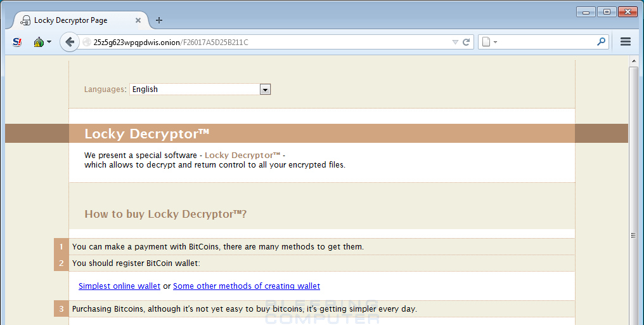Click 'You should register BitCoin wallet:' text

tap(136, 263)
